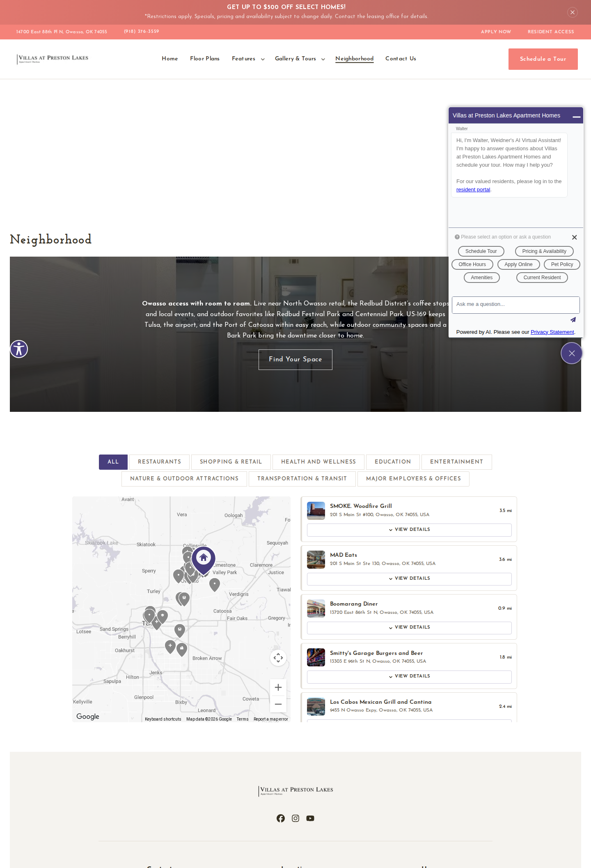Viewport: 591px width, 868px height.
Task: Filter by Education category
Action: coord(393,462)
